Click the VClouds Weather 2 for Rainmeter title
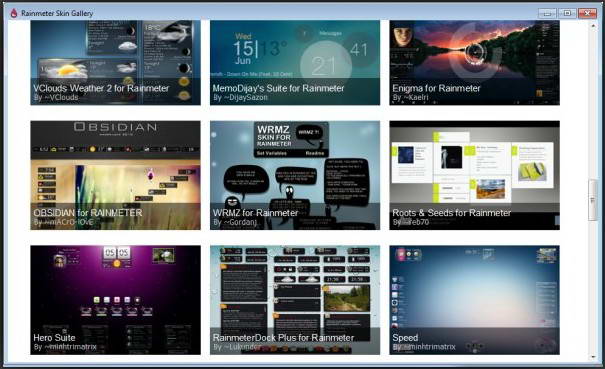605x369 pixels. pos(101,88)
